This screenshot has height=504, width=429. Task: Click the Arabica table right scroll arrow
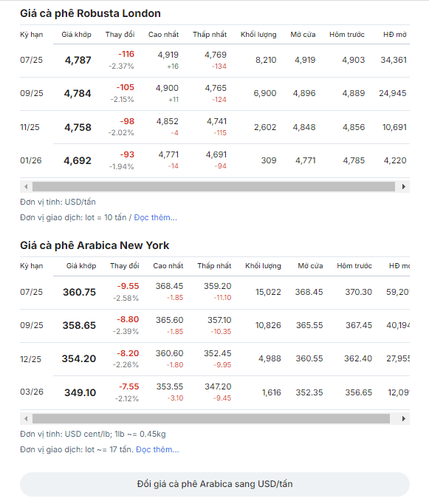404,419
